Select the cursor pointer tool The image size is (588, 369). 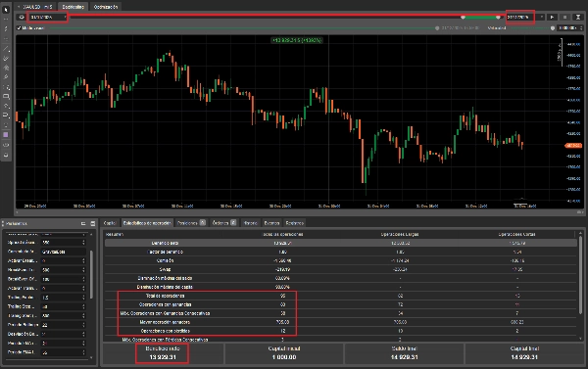click(x=6, y=10)
